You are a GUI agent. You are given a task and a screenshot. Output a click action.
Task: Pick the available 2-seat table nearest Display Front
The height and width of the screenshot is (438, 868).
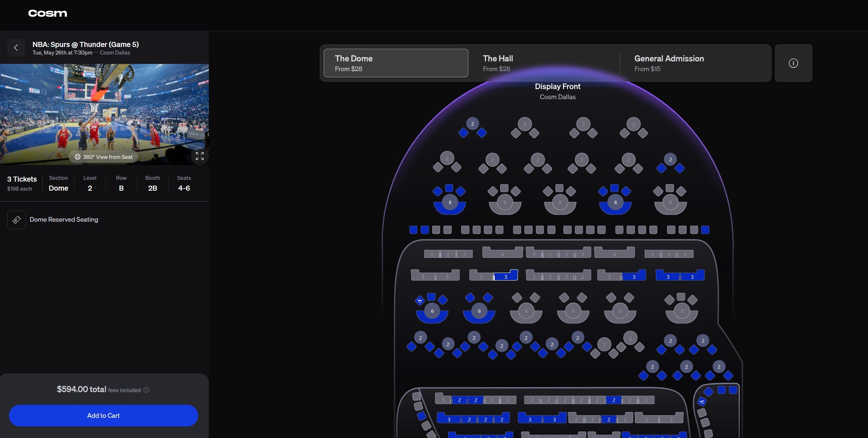pyautogui.click(x=472, y=124)
